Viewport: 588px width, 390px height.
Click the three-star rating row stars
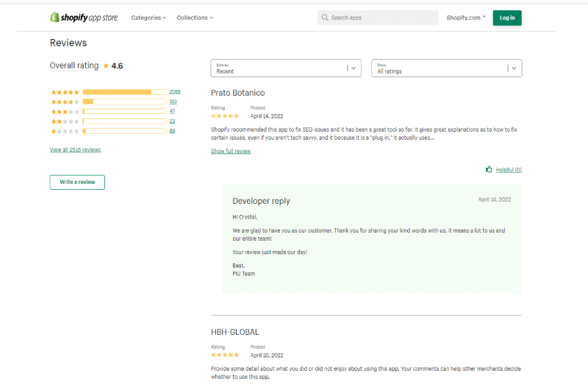(65, 112)
